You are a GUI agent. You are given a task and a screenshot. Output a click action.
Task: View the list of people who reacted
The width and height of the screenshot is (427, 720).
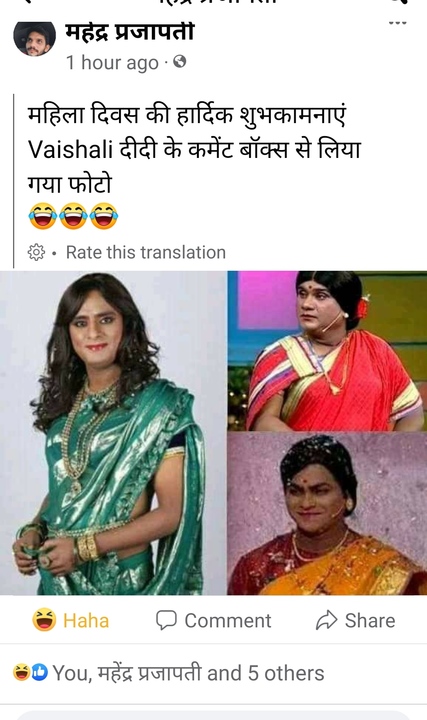click(x=188, y=673)
